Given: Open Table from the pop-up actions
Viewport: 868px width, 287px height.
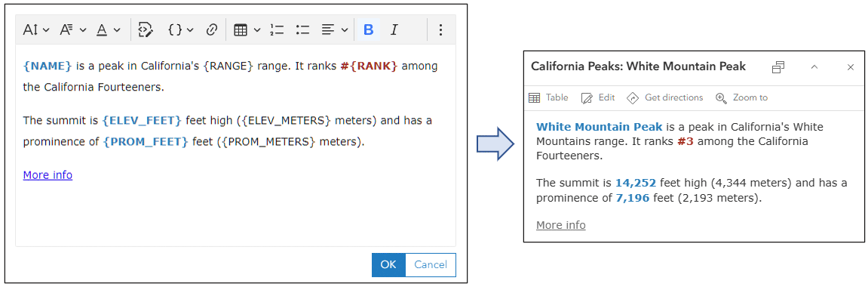Looking at the screenshot, I should click(548, 97).
